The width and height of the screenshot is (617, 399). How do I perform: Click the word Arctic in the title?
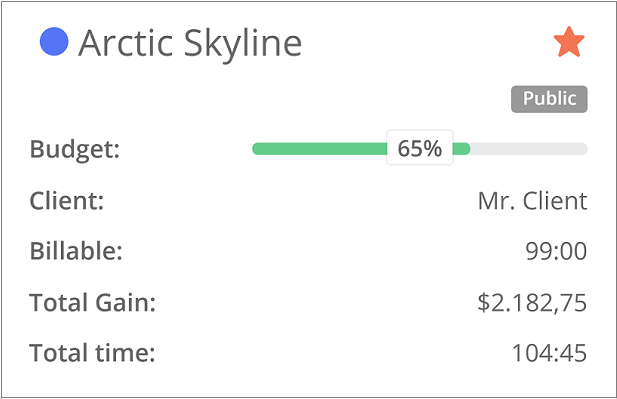pos(126,42)
